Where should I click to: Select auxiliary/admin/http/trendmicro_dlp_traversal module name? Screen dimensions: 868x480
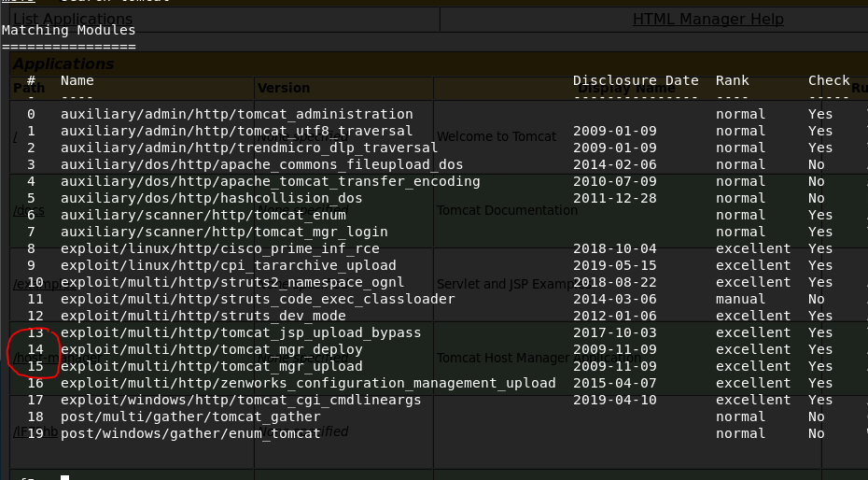point(249,148)
